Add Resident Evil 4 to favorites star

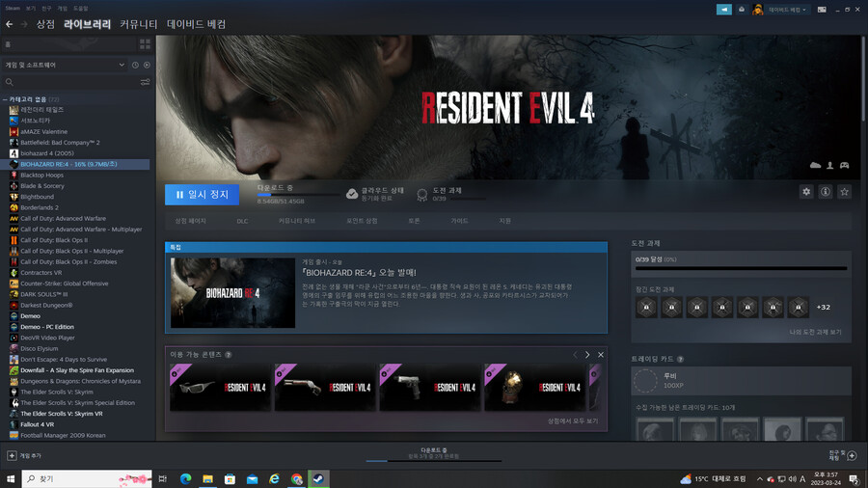pyautogui.click(x=844, y=192)
